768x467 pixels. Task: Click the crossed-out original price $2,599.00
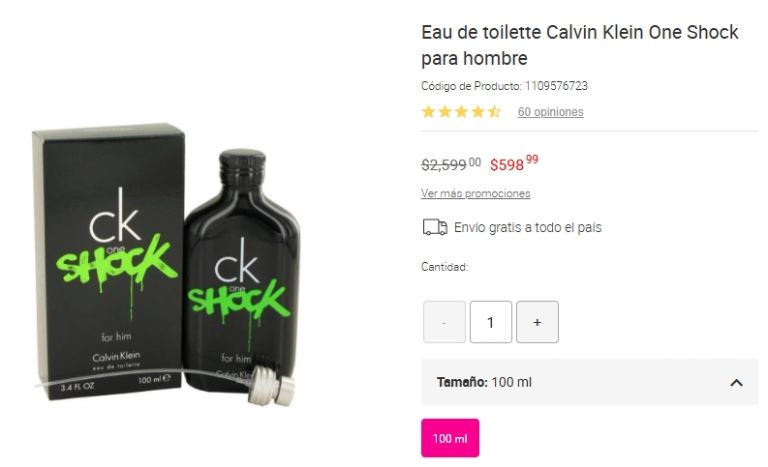click(451, 164)
